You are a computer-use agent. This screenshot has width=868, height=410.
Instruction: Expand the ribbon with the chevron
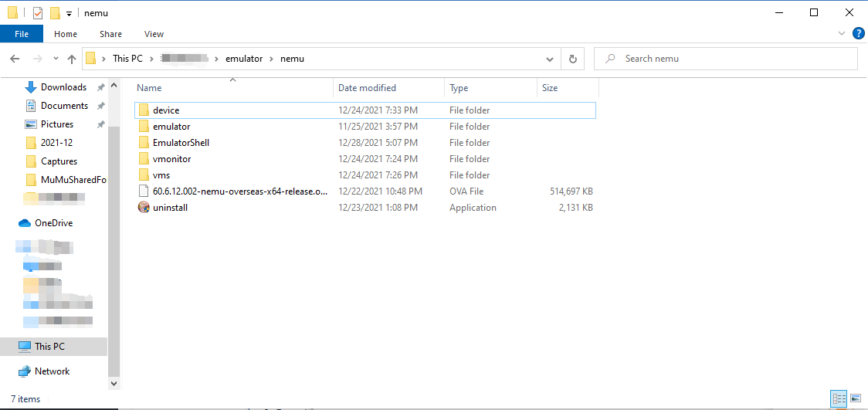(x=842, y=34)
